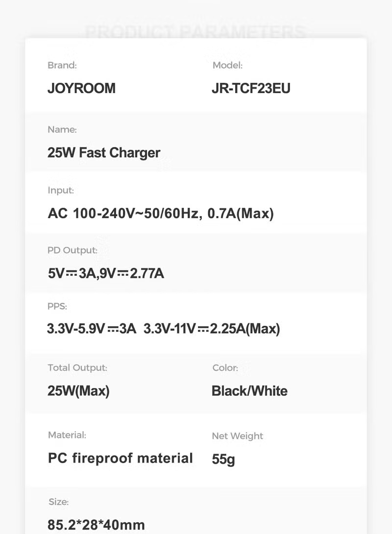This screenshot has height=534, width=392.
Task: Select the Input: field label
Action: tap(61, 190)
